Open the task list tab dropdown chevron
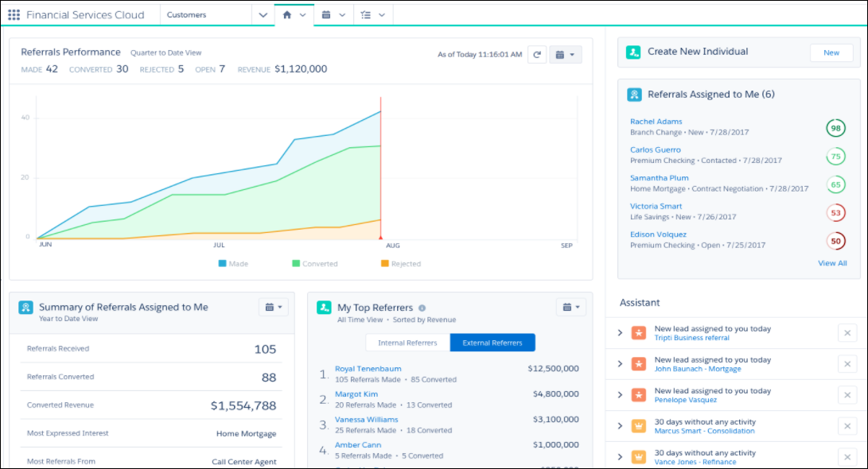The image size is (868, 469). coord(381,15)
